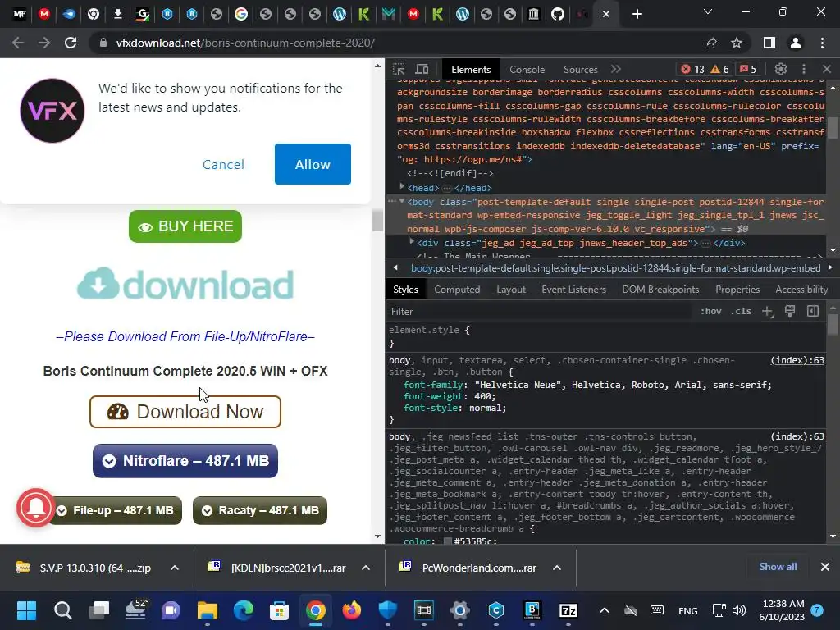The width and height of the screenshot is (840, 630).
Task: Click the first (index):63 source link
Action: click(x=797, y=360)
